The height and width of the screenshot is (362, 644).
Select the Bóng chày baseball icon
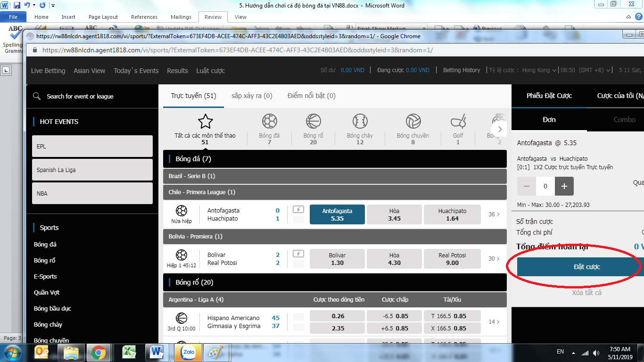coord(360,122)
